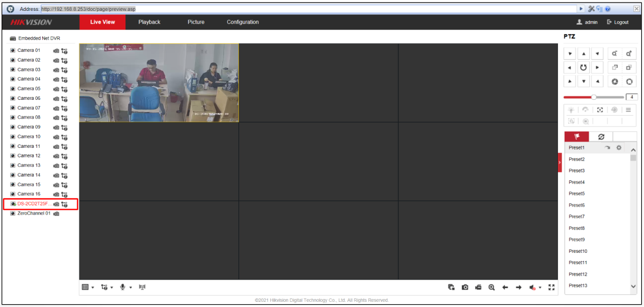Enter full screen view mode
The width and height of the screenshot is (644, 307).
(x=551, y=287)
